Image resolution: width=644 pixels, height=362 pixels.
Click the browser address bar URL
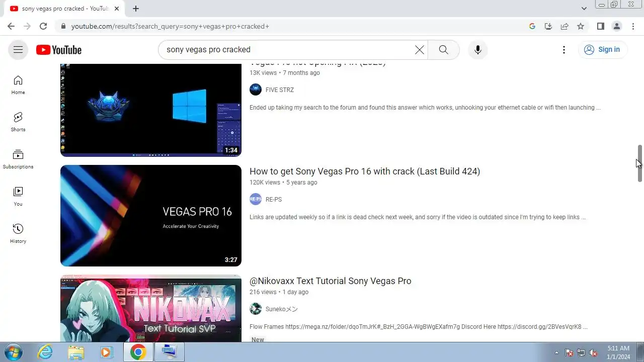[x=170, y=26]
